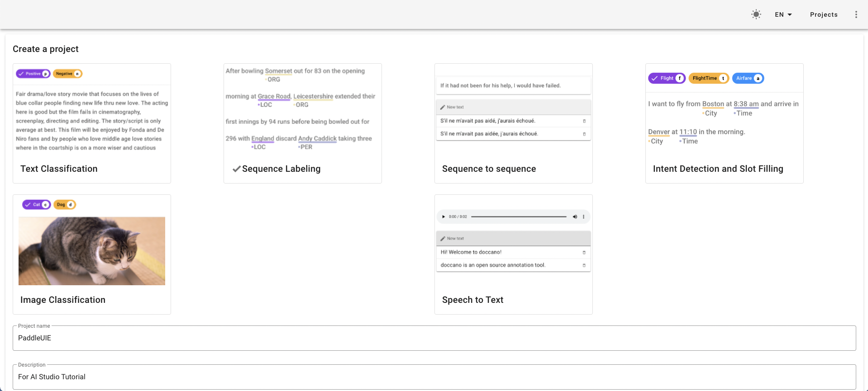Delete 'doccano is an open source' line
The width and height of the screenshot is (868, 391).
(x=584, y=265)
